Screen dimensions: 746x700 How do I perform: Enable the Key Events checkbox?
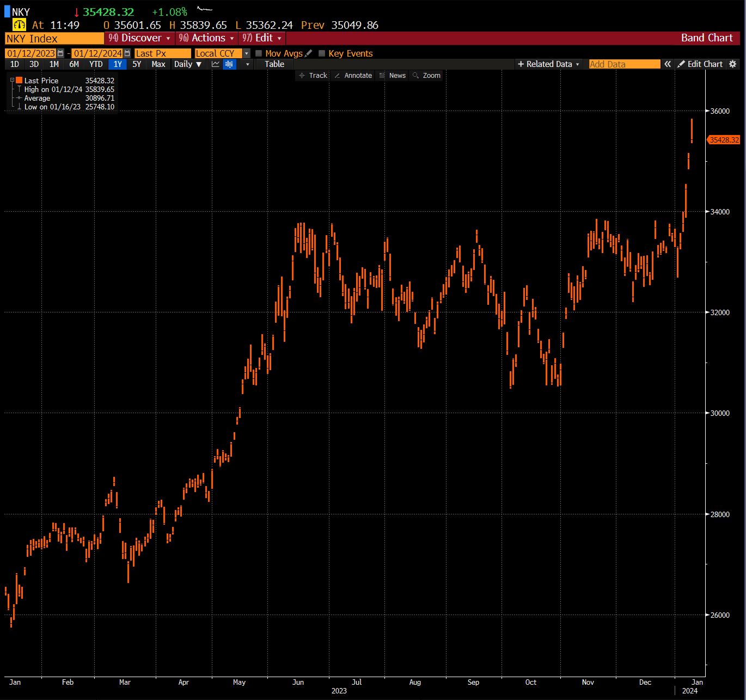(322, 53)
